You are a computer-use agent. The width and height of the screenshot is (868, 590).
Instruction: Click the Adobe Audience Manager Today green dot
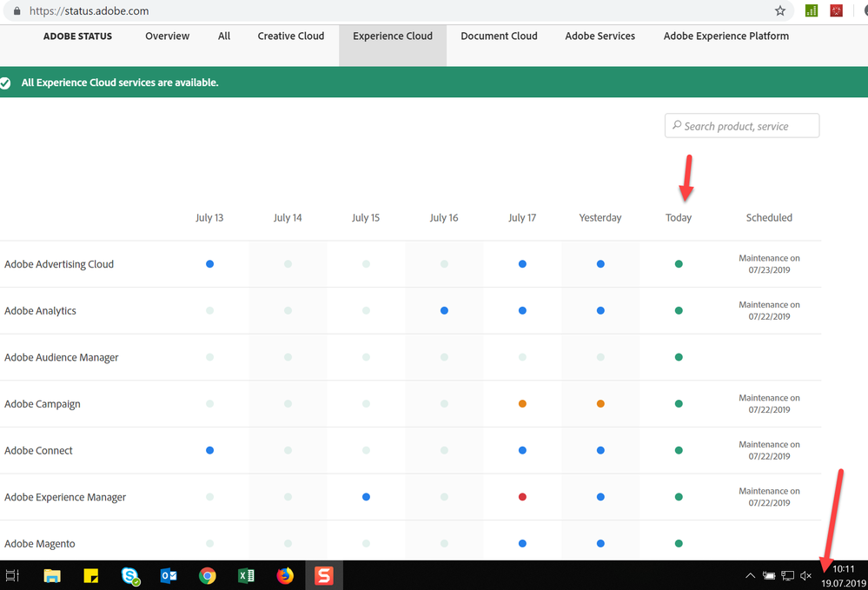pyautogui.click(x=679, y=357)
